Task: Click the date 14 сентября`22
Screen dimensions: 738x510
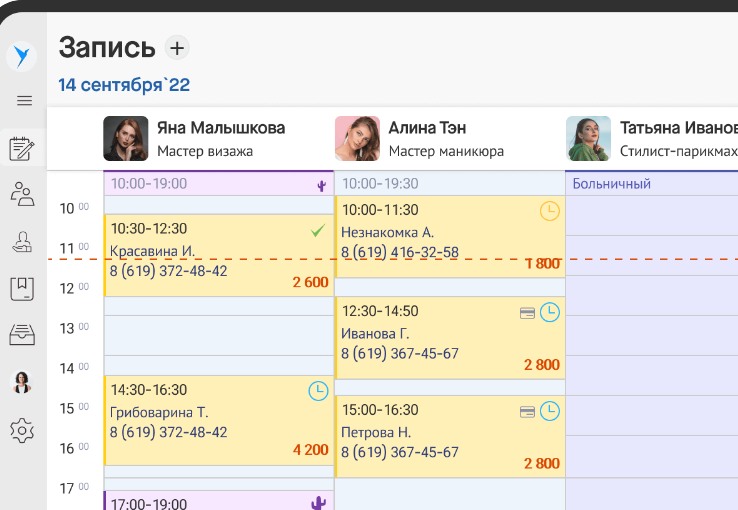Action: (124, 85)
